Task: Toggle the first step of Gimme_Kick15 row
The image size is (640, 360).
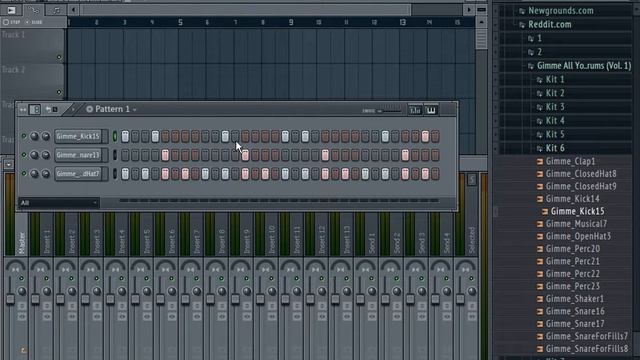Action: [125, 136]
